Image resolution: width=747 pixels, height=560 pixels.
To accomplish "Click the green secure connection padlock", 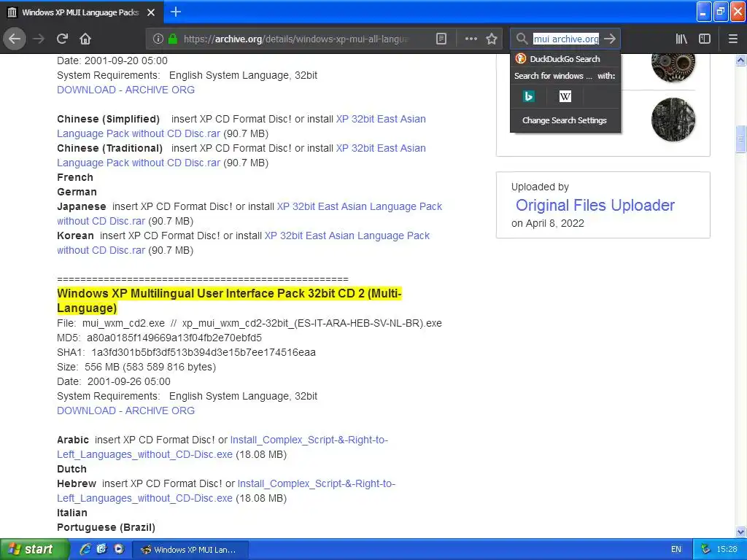I will pyautogui.click(x=173, y=39).
